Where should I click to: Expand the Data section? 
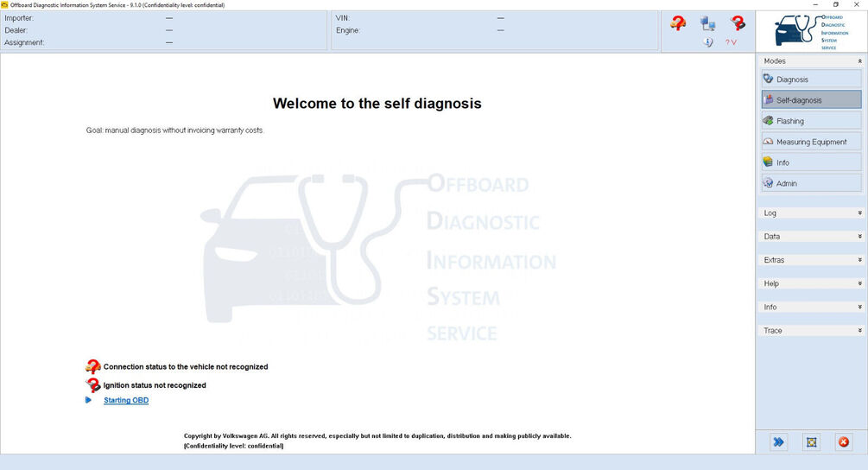click(x=811, y=237)
